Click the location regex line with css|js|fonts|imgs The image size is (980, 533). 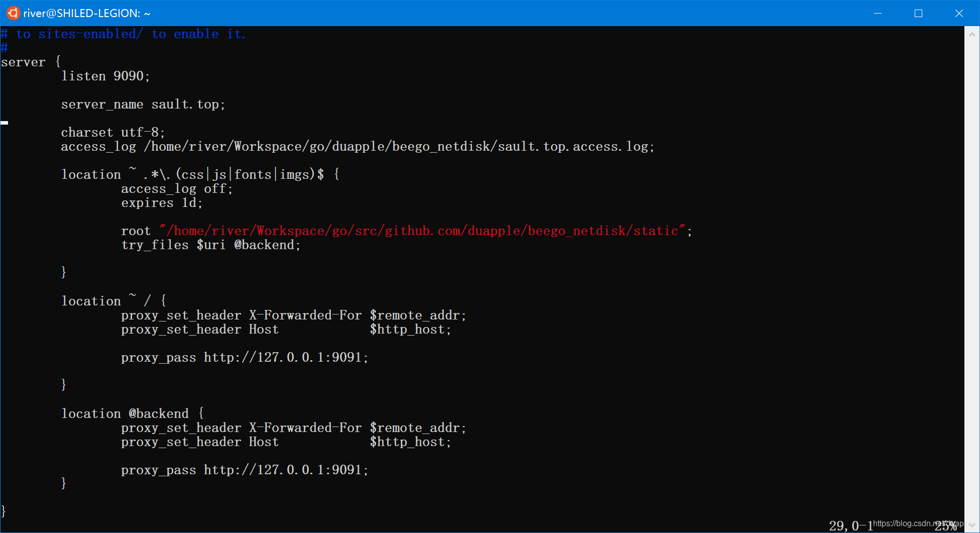coord(200,174)
